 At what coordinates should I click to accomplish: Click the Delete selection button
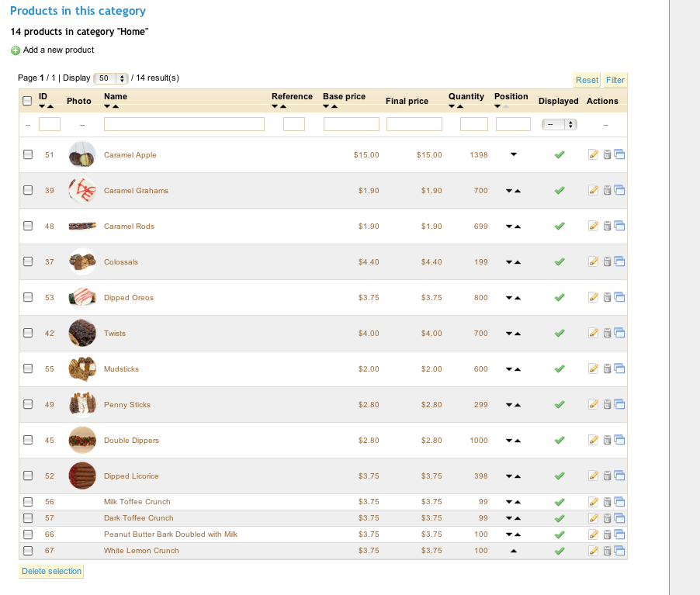pos(51,572)
